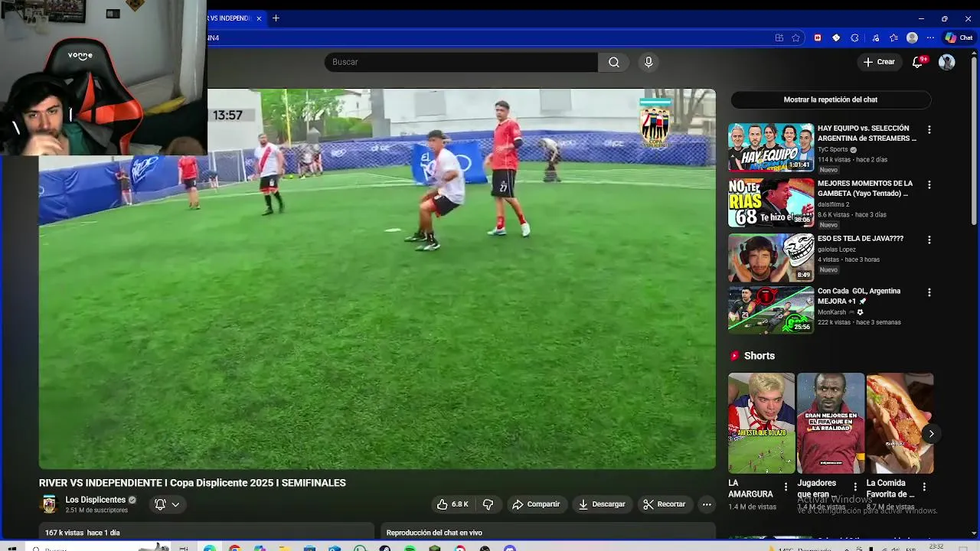Open Los Displicentes channel name link
Screen dimensions: 980x551
(x=95, y=500)
